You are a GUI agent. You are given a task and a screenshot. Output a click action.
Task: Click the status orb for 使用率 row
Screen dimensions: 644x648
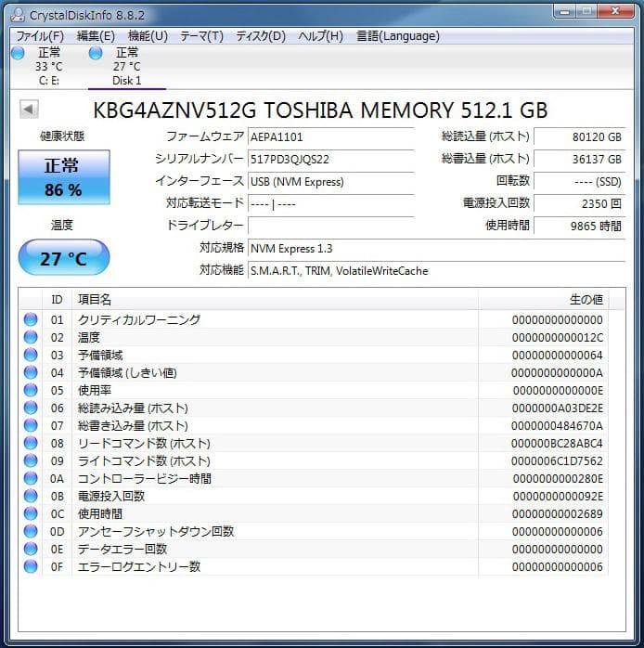pos(31,390)
